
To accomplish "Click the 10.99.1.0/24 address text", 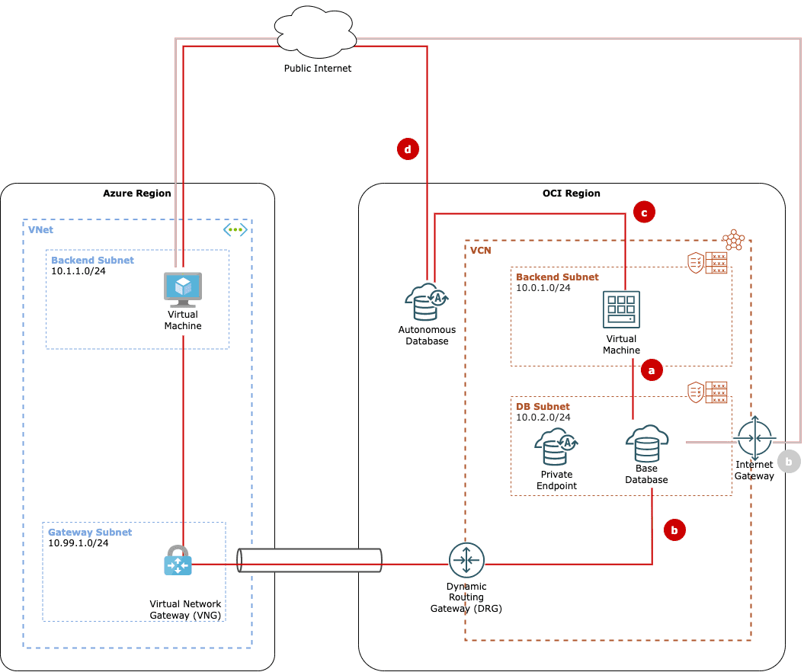I will (x=78, y=543).
